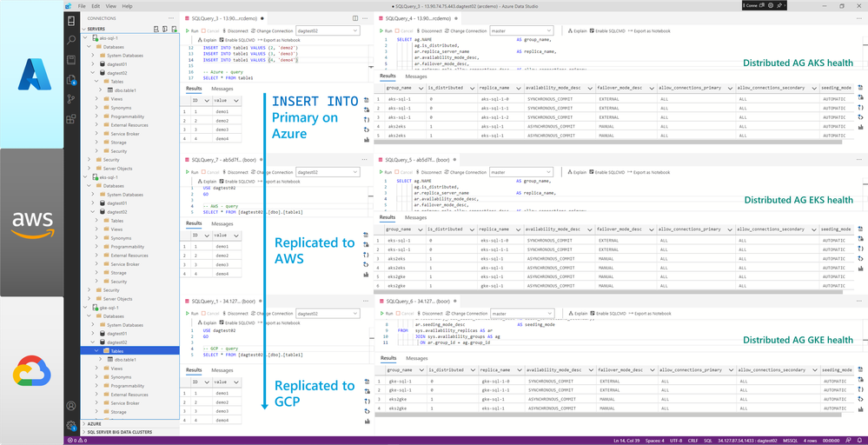Click the CRLF line ending in the status bar

(692, 441)
